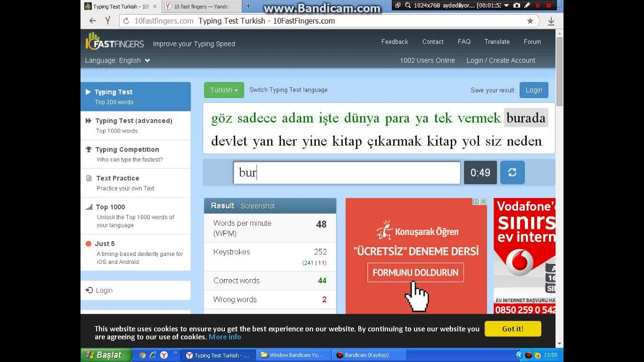This screenshot has height=362, width=644.
Task: Click the yellow shield tray icon
Action: tap(537, 355)
